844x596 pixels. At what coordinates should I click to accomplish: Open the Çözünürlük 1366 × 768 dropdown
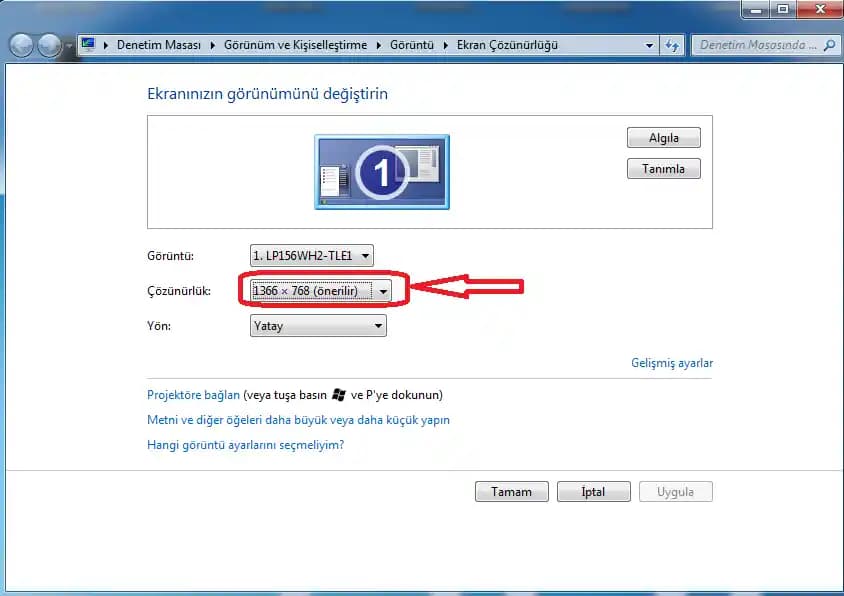click(318, 291)
